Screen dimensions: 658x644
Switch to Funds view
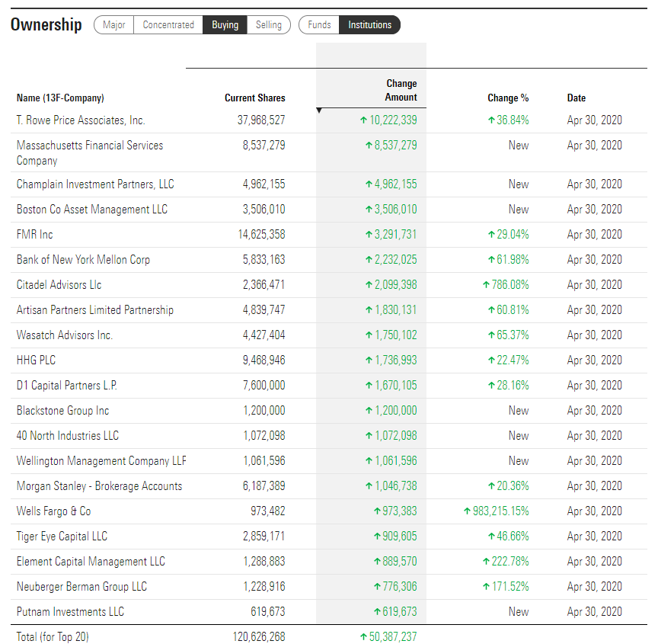(x=319, y=24)
